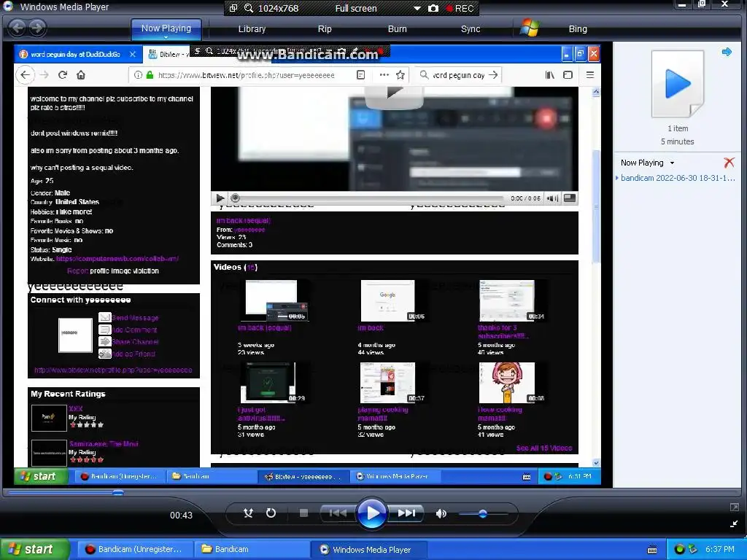Image resolution: width=747 pixels, height=560 pixels.
Task: Click the library icon in recorded browser toolbar
Action: [550, 75]
